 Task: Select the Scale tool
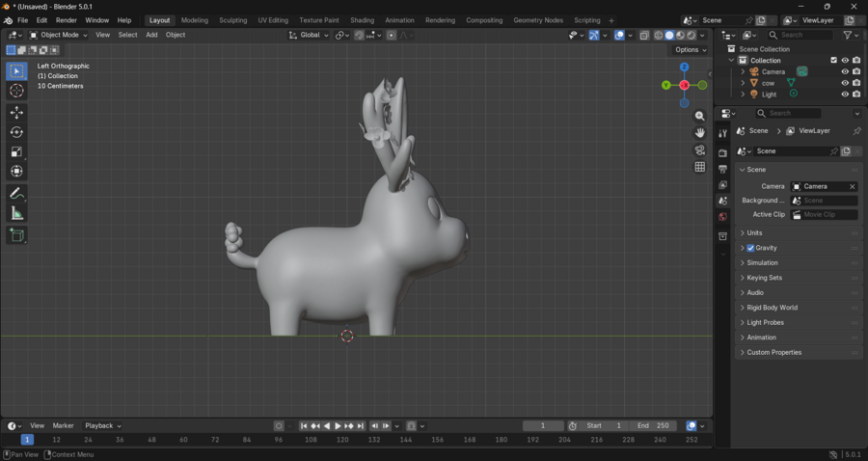pyautogui.click(x=16, y=151)
